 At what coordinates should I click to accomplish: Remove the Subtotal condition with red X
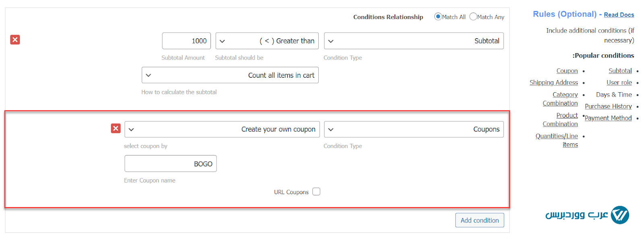tap(15, 40)
